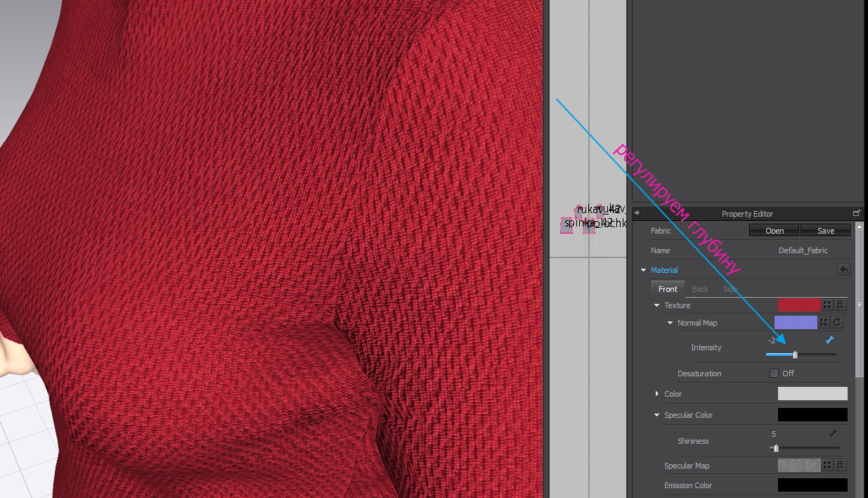Click the Specular Map thumbnail
Image resolution: width=868 pixels, height=498 pixels.
(799, 465)
